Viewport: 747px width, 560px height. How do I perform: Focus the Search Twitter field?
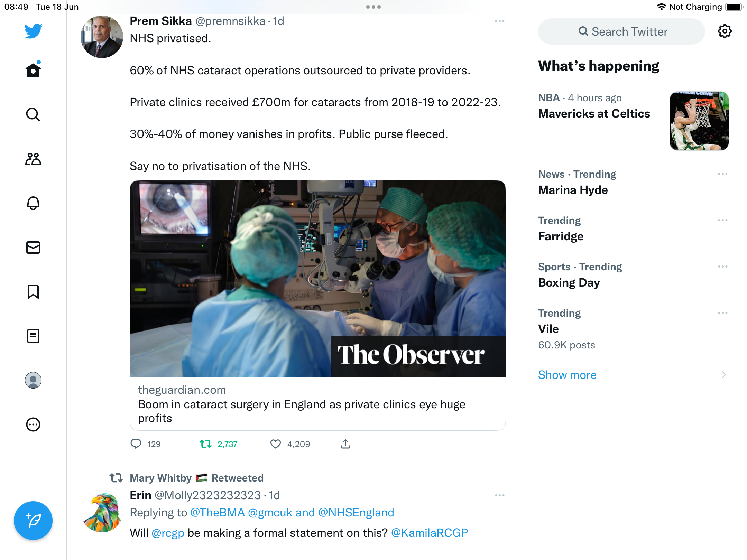coord(621,31)
